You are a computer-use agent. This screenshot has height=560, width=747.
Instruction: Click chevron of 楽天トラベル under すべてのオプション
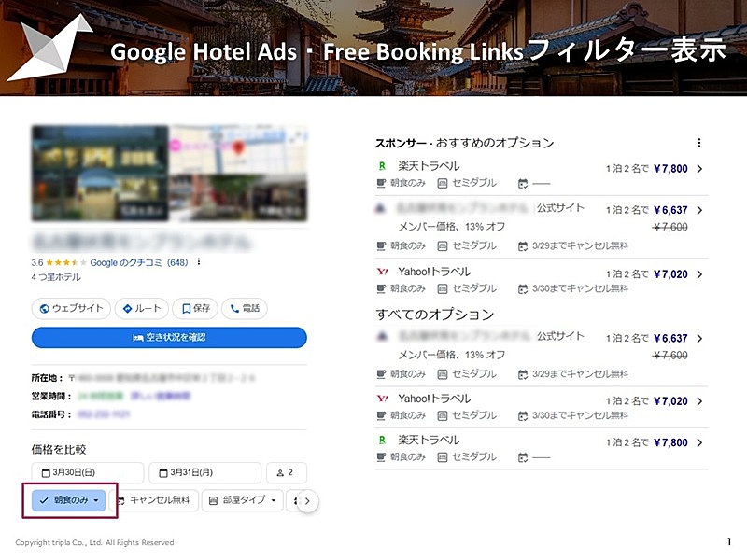coord(699,442)
